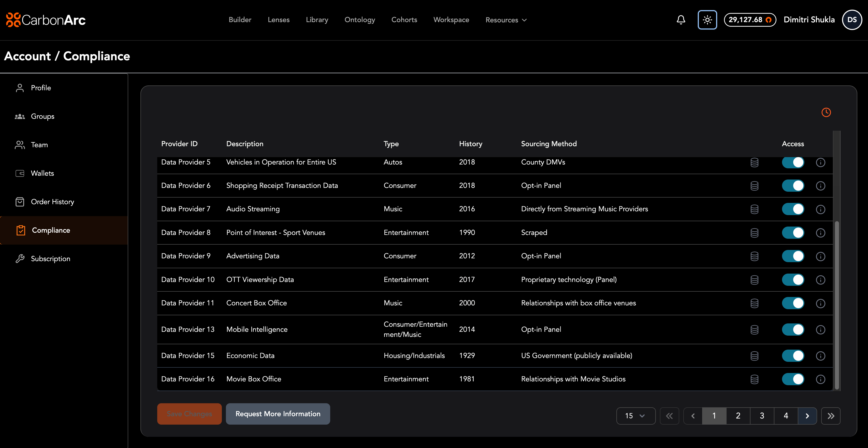
Task: Click the notifications bell icon
Action: (x=681, y=20)
